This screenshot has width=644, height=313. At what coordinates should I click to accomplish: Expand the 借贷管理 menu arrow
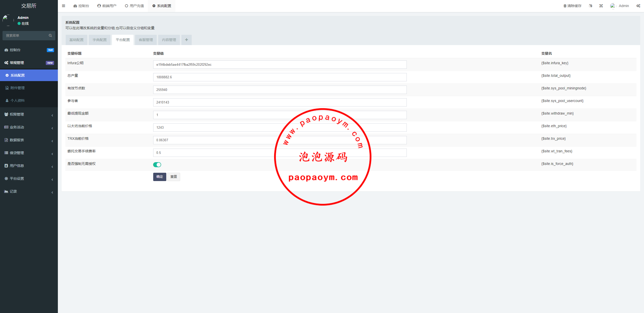[x=52, y=154]
